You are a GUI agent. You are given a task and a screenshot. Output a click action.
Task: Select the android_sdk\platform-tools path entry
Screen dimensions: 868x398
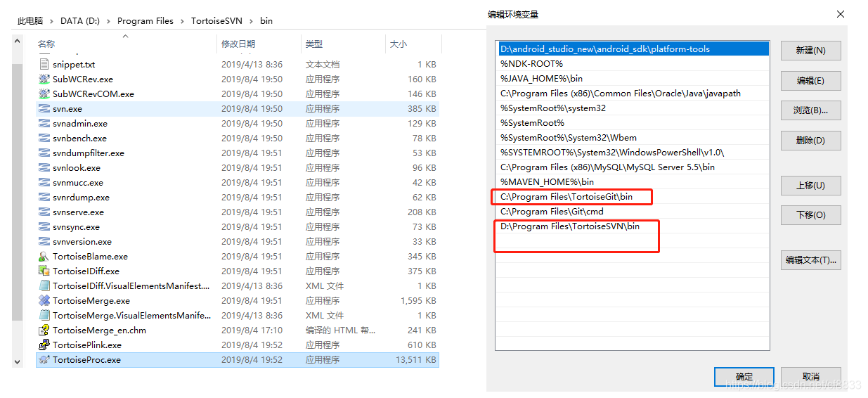tap(633, 49)
